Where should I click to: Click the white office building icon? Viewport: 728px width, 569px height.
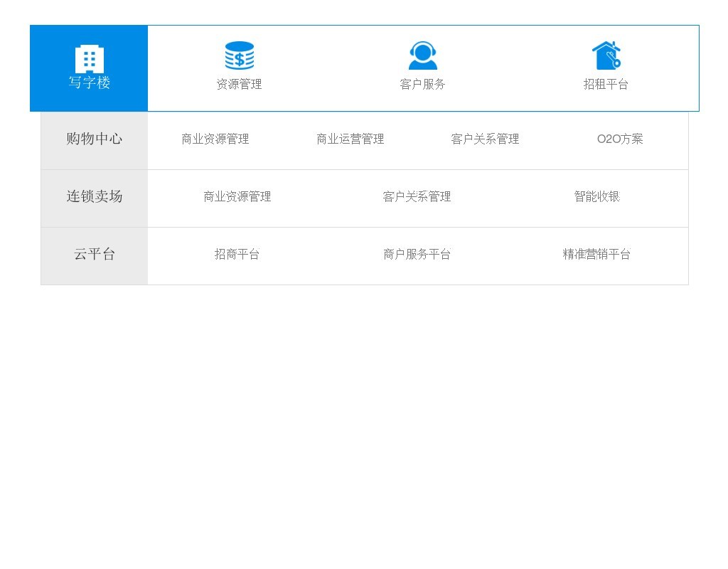tap(89, 59)
